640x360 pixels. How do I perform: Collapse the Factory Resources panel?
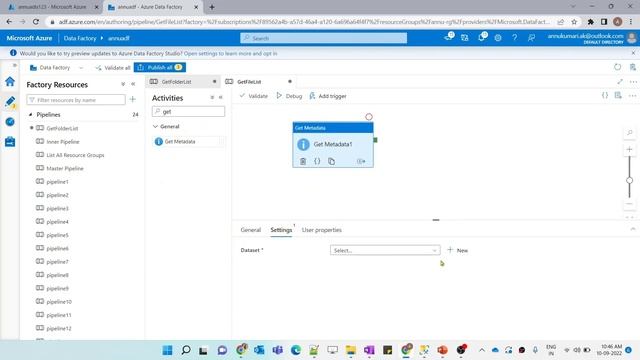click(133, 84)
